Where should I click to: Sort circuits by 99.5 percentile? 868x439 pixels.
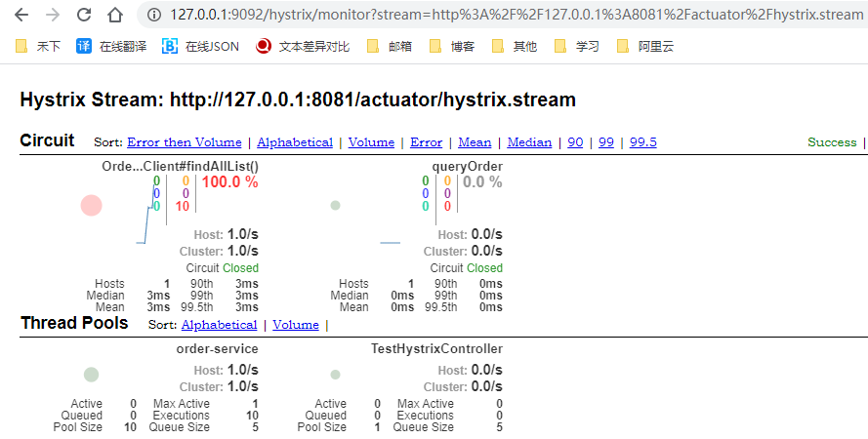coord(642,142)
